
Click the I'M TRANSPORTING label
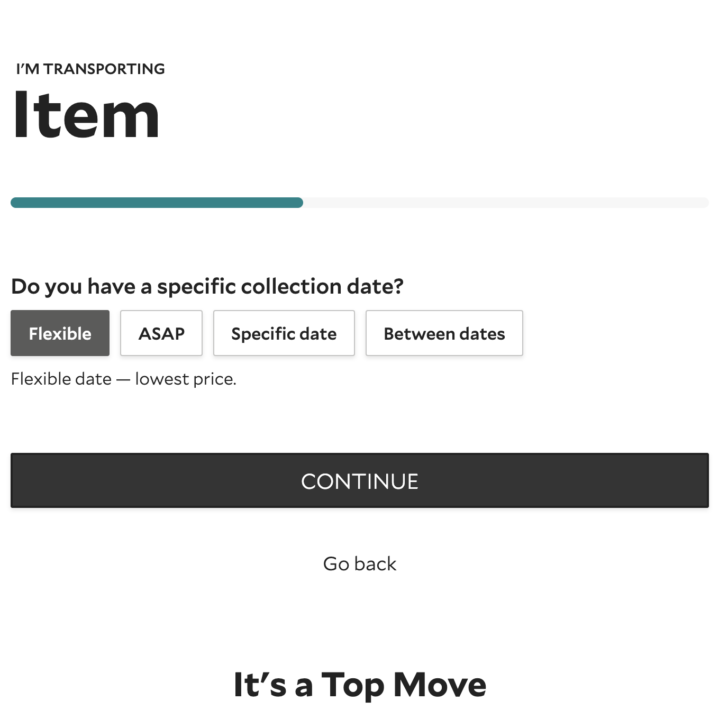coord(90,69)
